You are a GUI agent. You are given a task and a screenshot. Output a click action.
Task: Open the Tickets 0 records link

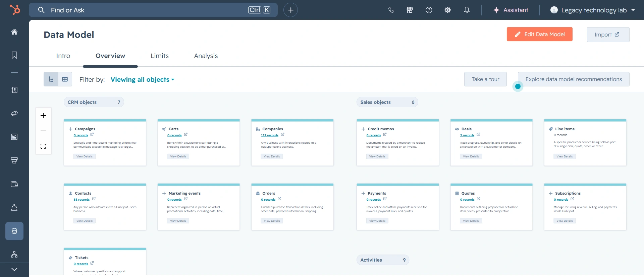click(81, 264)
